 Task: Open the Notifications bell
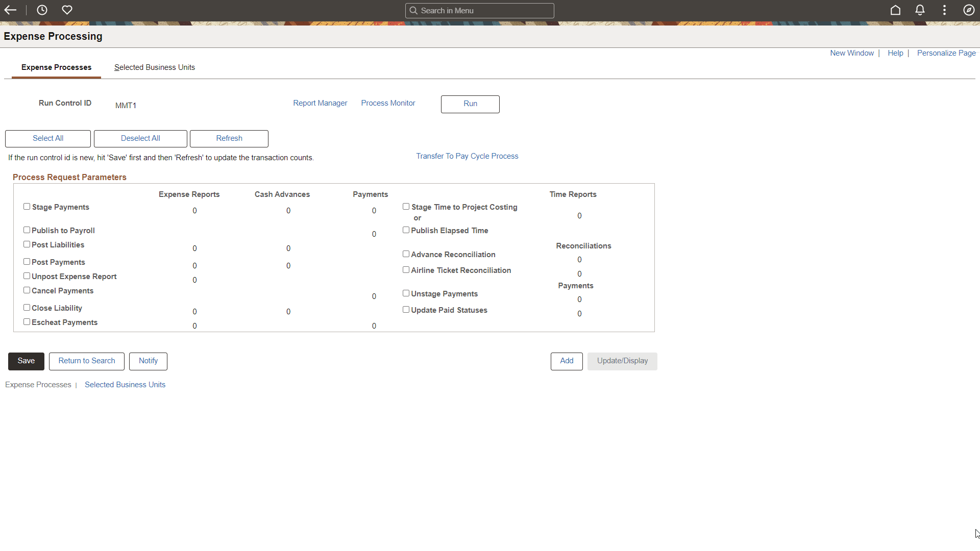(x=920, y=10)
